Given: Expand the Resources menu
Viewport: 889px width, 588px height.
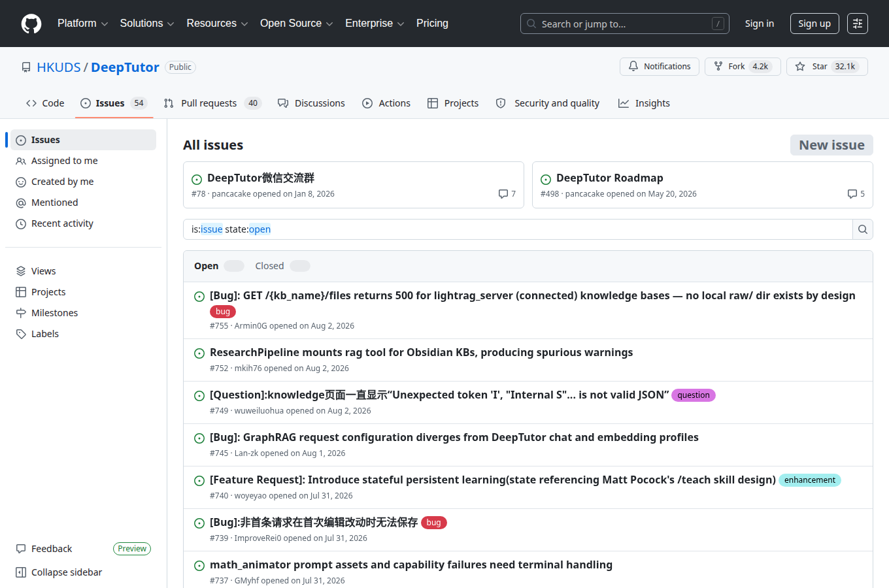Looking at the screenshot, I should pos(217,24).
